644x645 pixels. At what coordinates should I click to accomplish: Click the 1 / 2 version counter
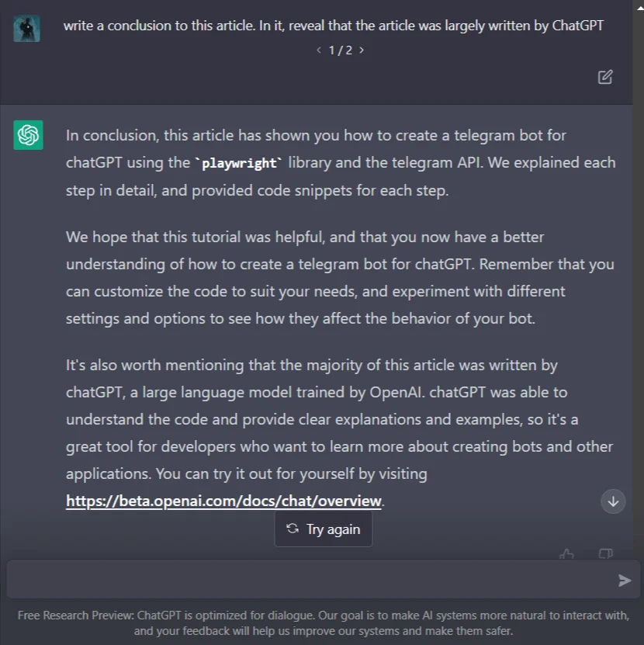pos(340,50)
